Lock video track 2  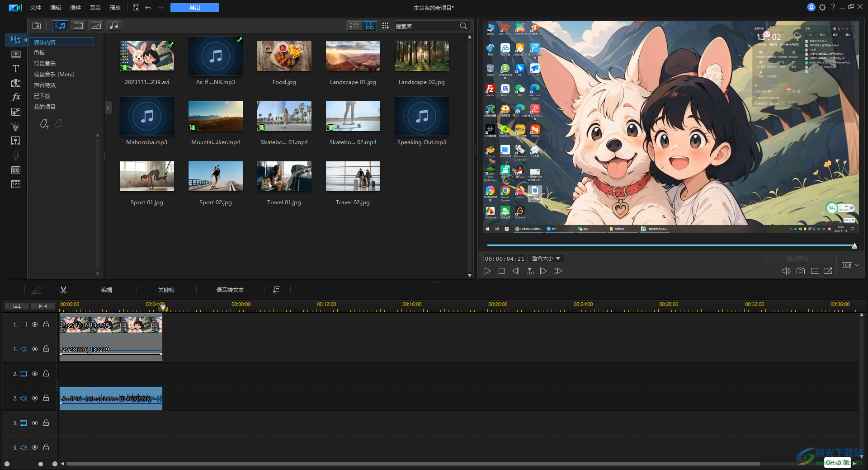tap(46, 374)
